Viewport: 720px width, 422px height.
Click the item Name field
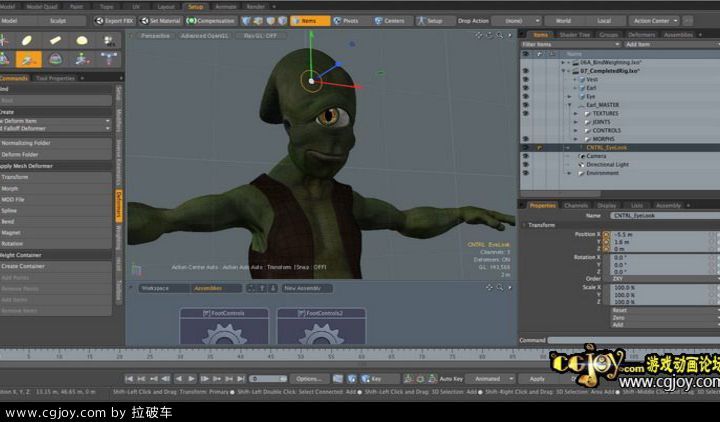[x=665, y=215]
